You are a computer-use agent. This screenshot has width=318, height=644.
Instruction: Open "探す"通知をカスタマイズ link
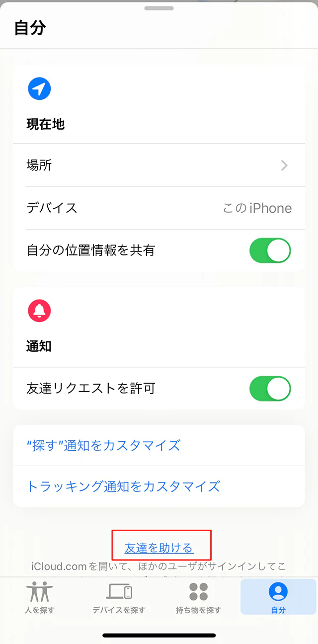point(103,445)
